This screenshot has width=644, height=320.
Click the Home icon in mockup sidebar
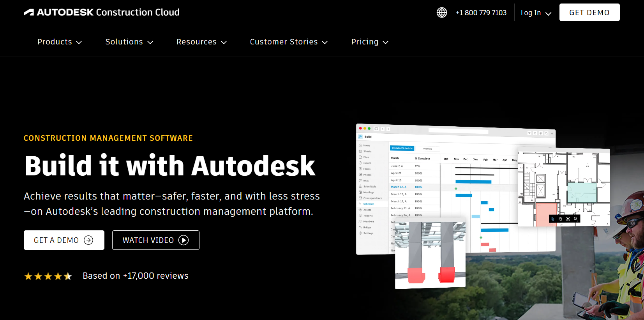pos(360,145)
